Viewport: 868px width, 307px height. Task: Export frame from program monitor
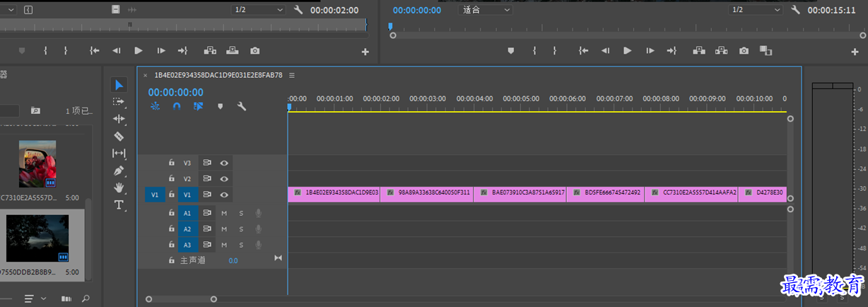(744, 51)
